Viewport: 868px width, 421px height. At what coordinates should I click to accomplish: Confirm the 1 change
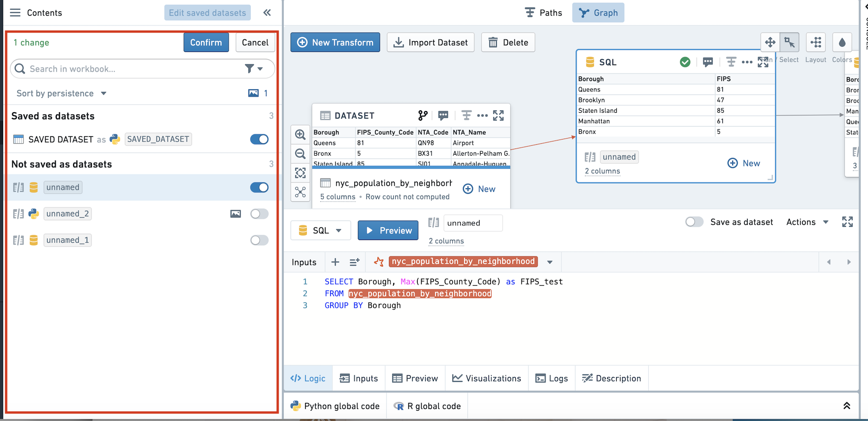pyautogui.click(x=206, y=42)
